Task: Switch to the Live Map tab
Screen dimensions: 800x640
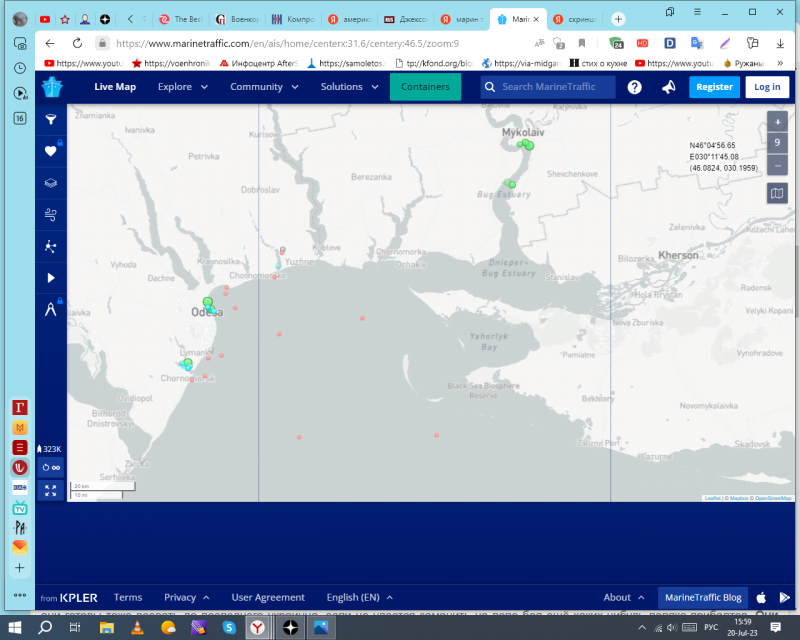Action: pos(115,87)
